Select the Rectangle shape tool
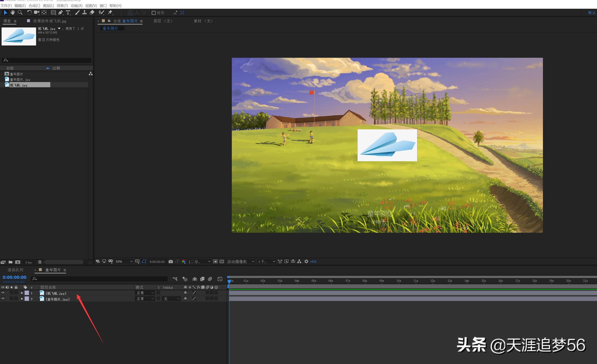 pyautogui.click(x=53, y=12)
